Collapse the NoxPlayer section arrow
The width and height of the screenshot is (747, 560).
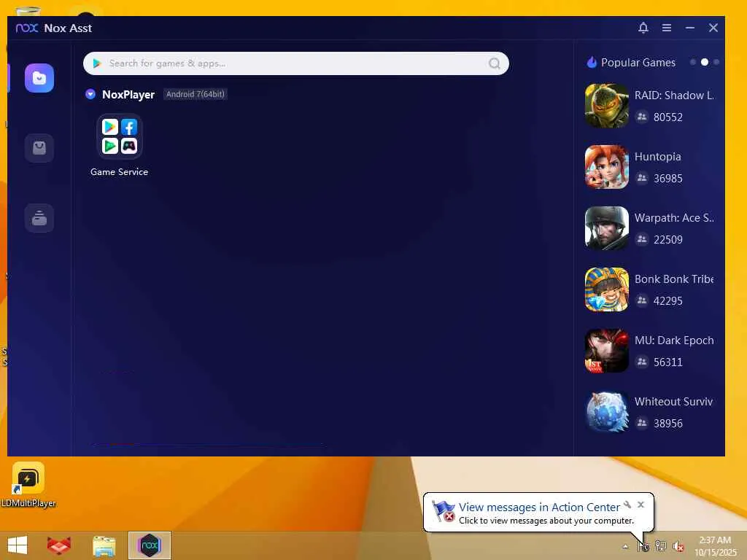click(90, 94)
